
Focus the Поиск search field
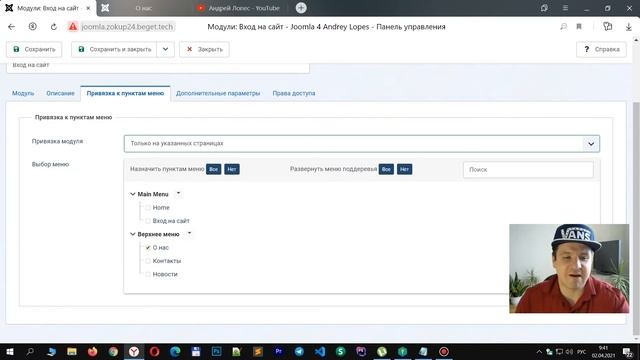528,169
